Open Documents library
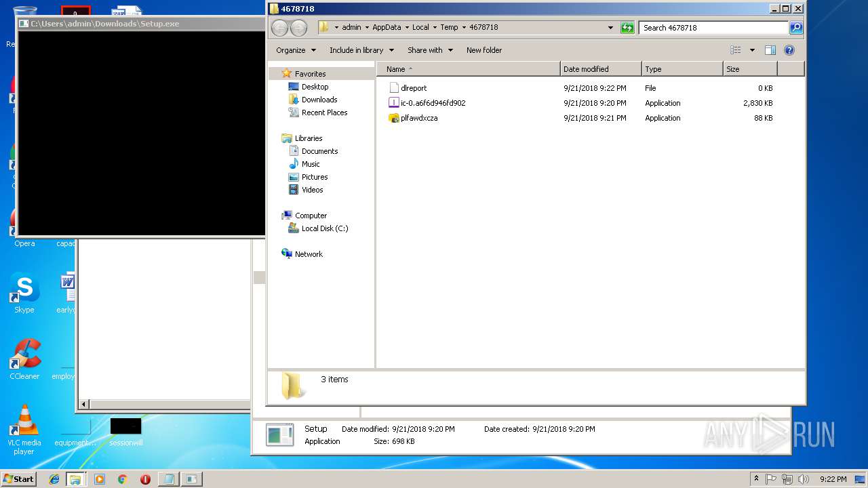The image size is (868, 488). pyautogui.click(x=319, y=151)
